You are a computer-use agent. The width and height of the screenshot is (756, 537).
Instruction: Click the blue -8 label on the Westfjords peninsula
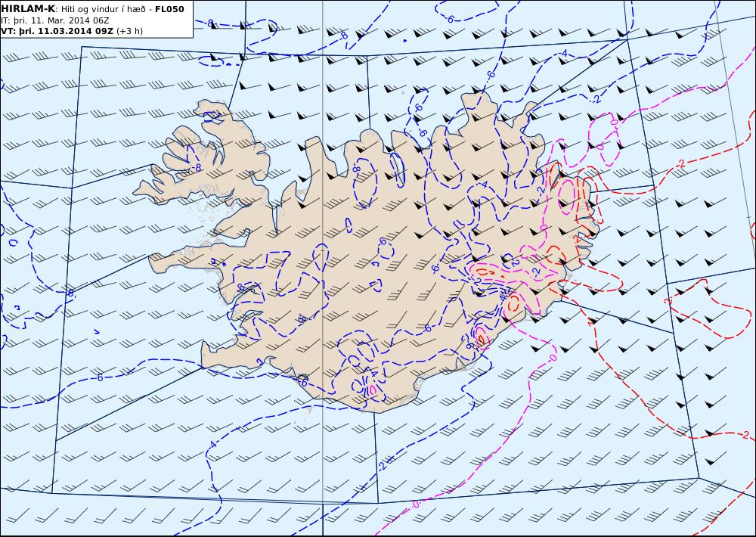[x=197, y=167]
